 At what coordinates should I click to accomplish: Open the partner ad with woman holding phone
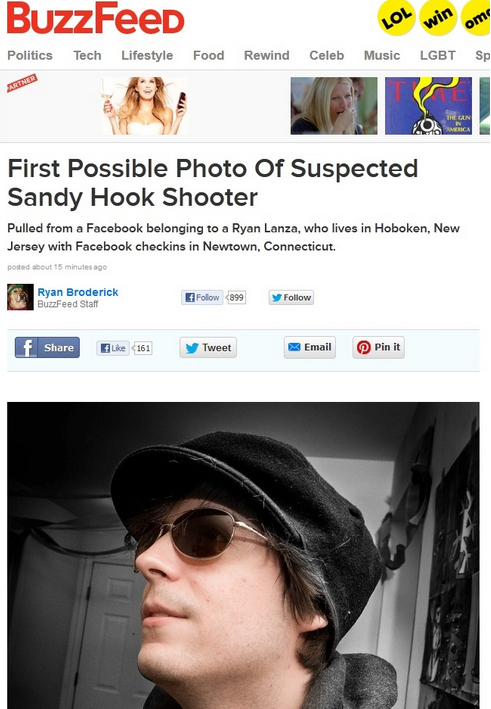(145, 106)
